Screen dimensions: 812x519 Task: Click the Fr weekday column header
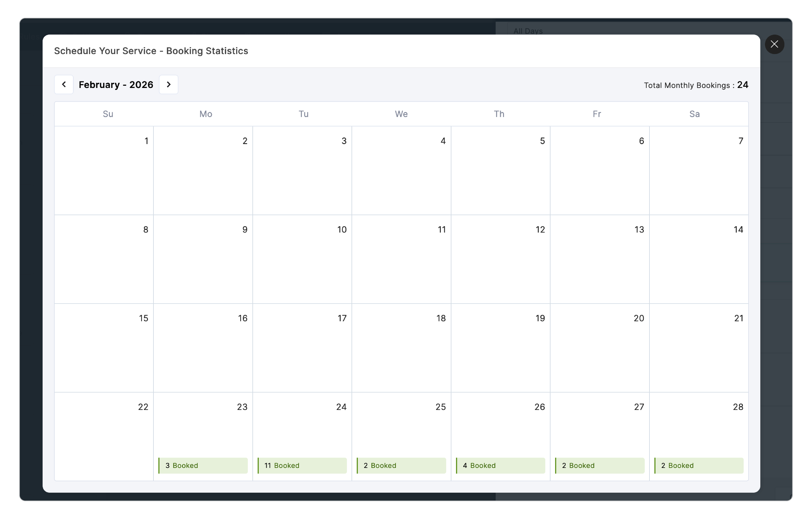(x=597, y=114)
